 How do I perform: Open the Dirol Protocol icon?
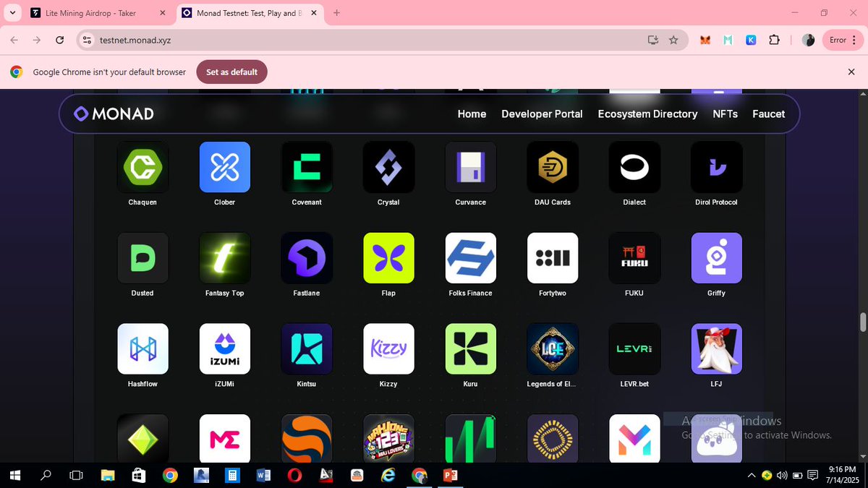(x=717, y=167)
